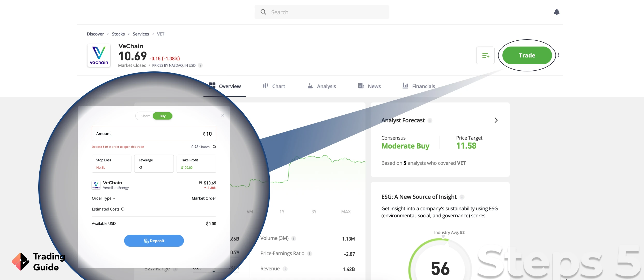Show Estimated Costs info
This screenshot has height=280, width=644.
tap(123, 209)
